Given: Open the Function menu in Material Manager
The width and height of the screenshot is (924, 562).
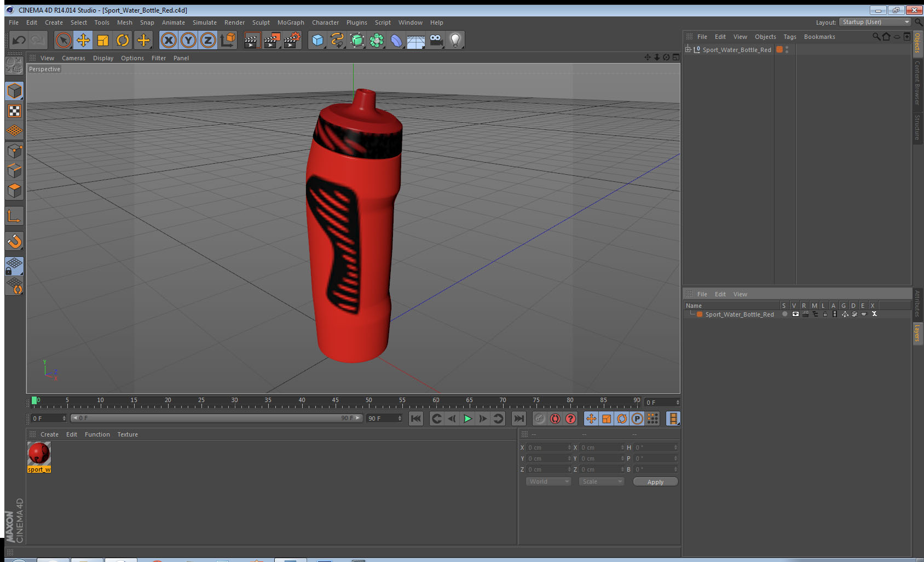Looking at the screenshot, I should [x=97, y=434].
